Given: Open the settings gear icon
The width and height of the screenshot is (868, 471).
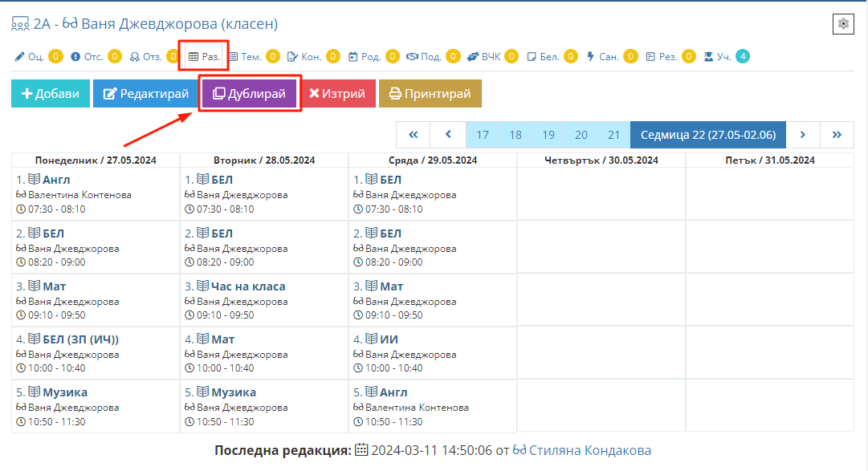Looking at the screenshot, I should (843, 24).
